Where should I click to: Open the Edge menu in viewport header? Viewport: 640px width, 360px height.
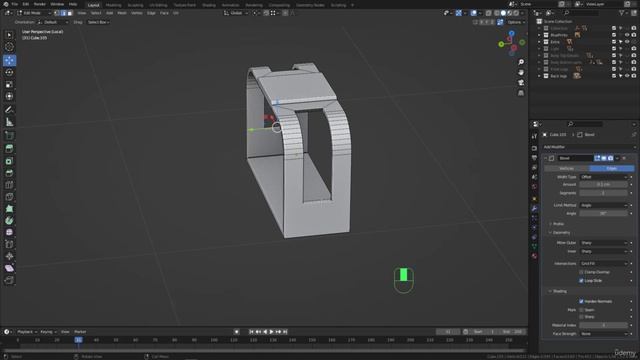(x=151, y=13)
